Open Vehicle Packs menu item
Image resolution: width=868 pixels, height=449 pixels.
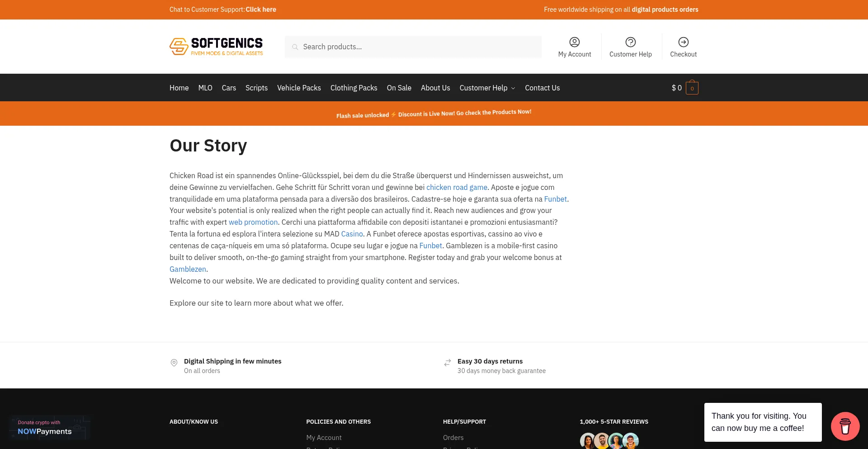tap(299, 88)
